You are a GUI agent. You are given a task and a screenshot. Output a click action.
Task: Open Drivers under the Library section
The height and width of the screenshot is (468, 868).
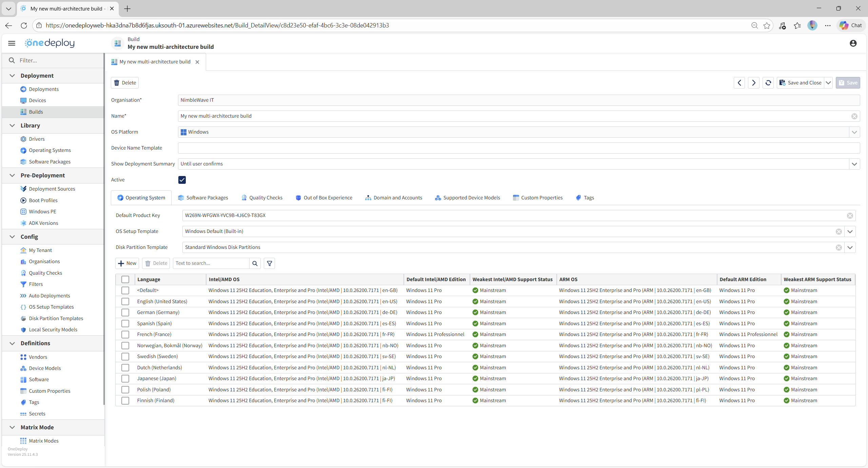pyautogui.click(x=23, y=139)
